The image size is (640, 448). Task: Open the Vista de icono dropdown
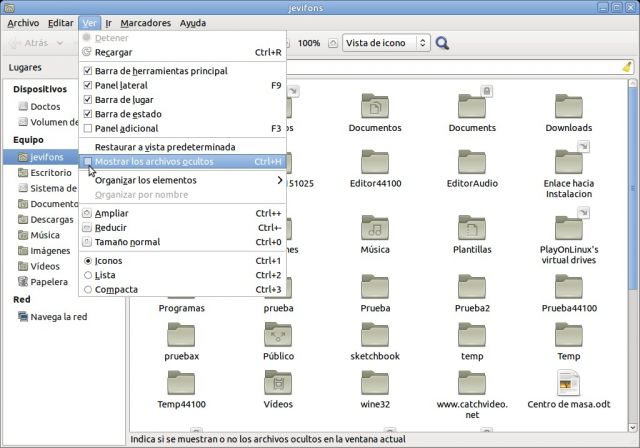(x=385, y=43)
